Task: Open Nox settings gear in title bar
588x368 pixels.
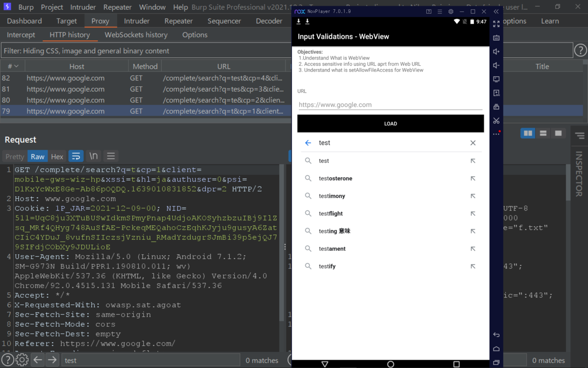Action: [x=451, y=11]
